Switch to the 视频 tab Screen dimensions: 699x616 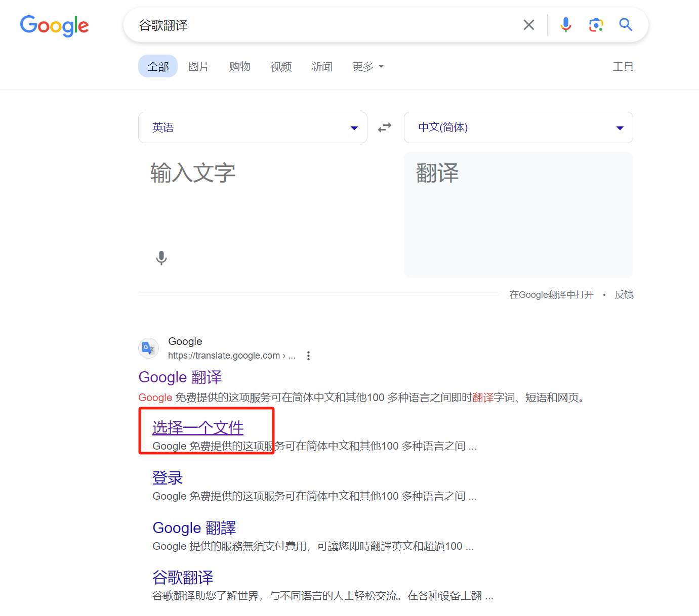(281, 67)
